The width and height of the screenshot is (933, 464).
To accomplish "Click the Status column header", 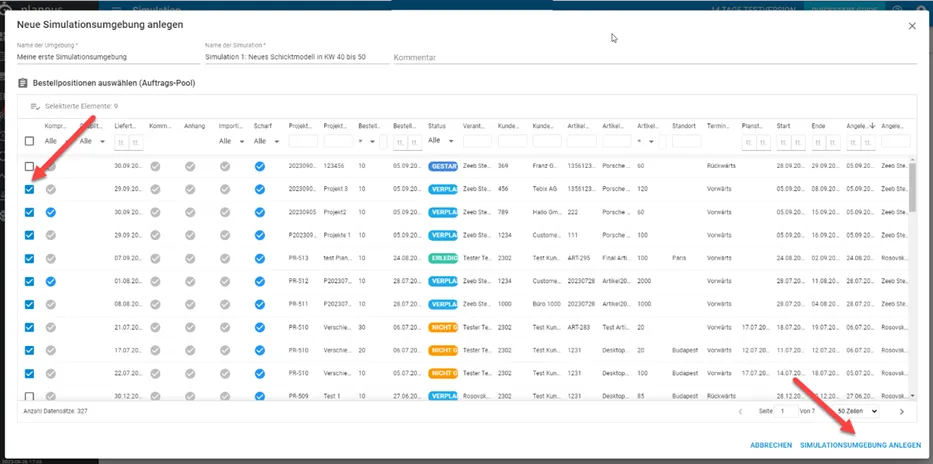I will click(436, 126).
